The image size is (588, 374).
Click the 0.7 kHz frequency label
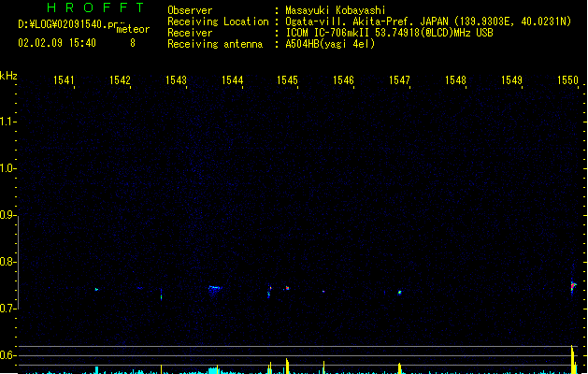[7, 309]
